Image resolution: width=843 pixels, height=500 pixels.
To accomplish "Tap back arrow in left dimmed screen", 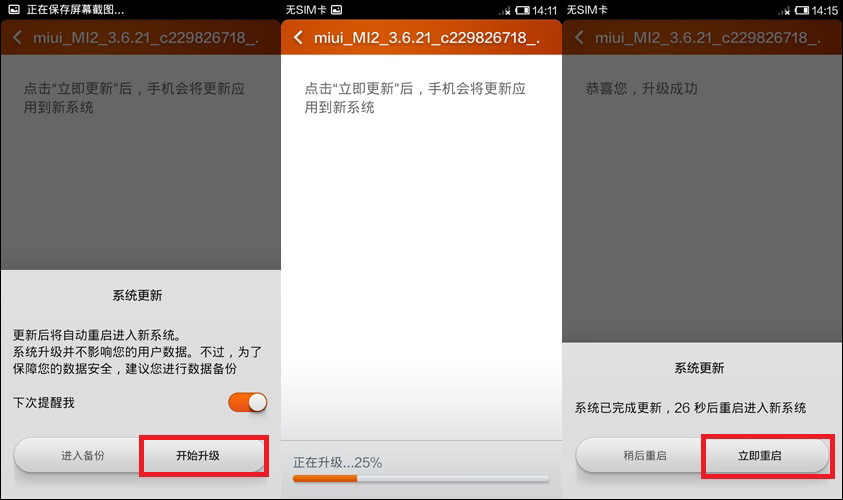I will coord(17,37).
